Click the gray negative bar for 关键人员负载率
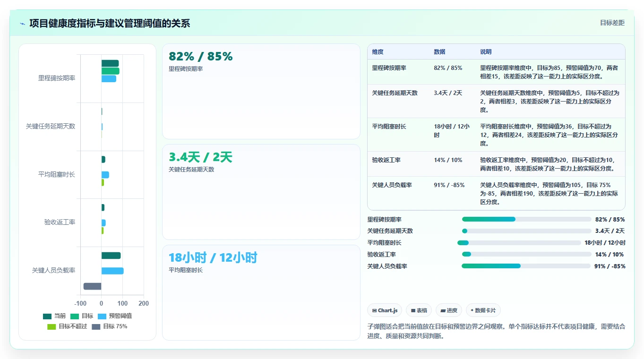 click(93, 286)
